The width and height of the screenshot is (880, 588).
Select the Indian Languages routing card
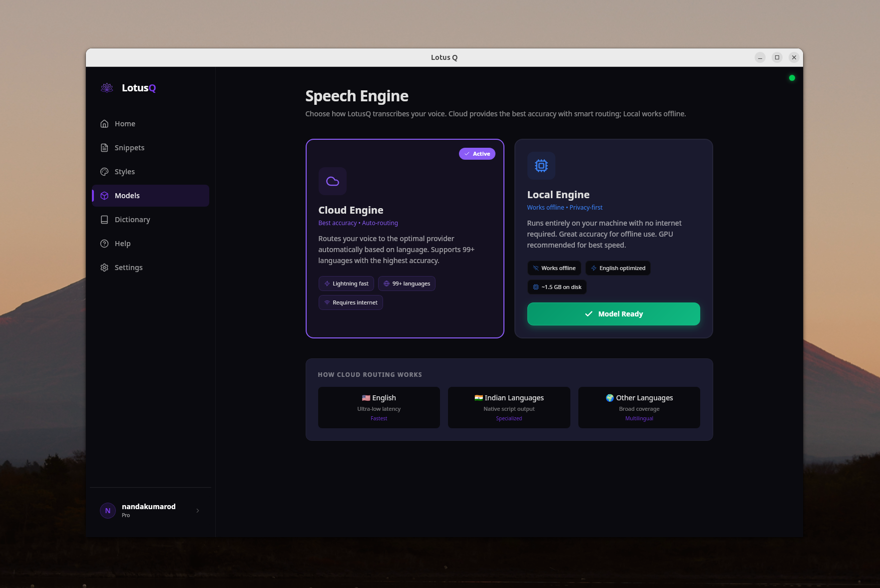coord(509,407)
